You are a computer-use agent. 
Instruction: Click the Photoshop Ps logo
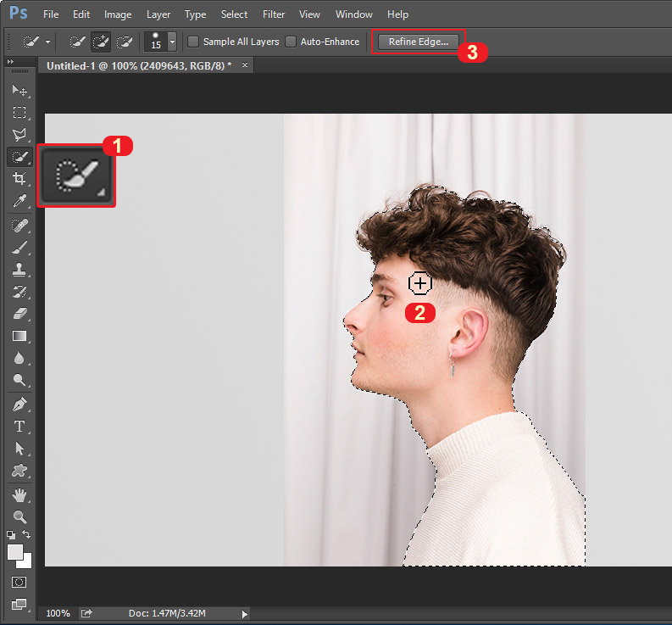coord(19,13)
